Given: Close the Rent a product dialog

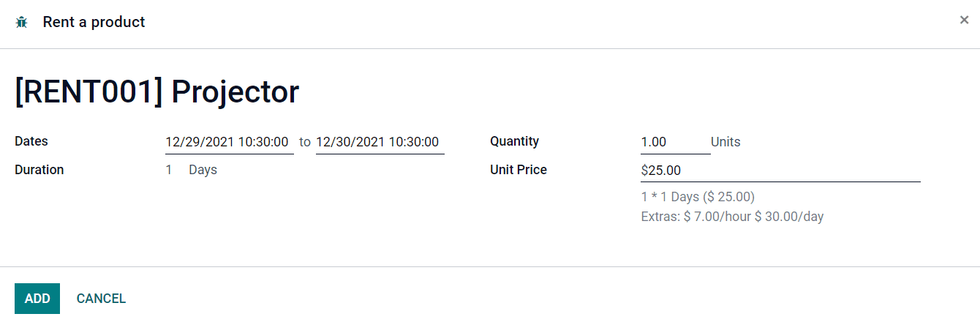Looking at the screenshot, I should tap(964, 20).
